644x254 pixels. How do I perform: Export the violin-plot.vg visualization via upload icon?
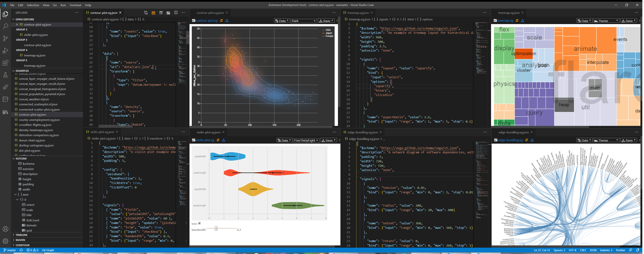224,140
